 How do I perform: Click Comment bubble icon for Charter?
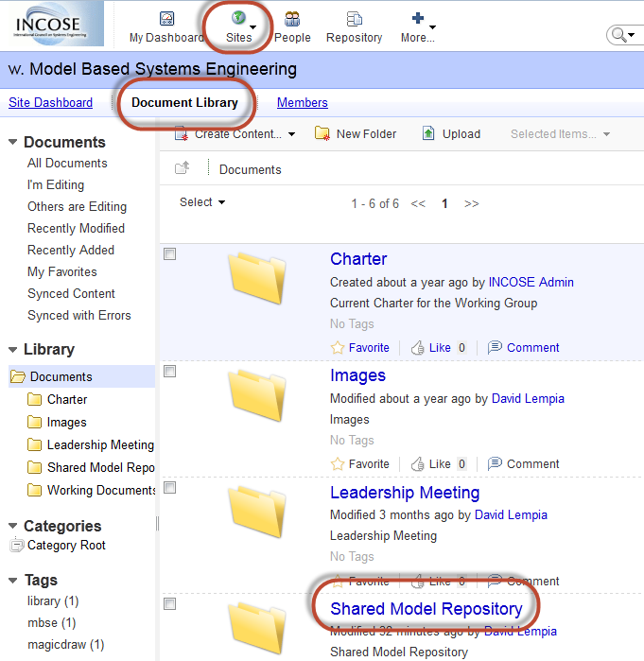pos(495,347)
